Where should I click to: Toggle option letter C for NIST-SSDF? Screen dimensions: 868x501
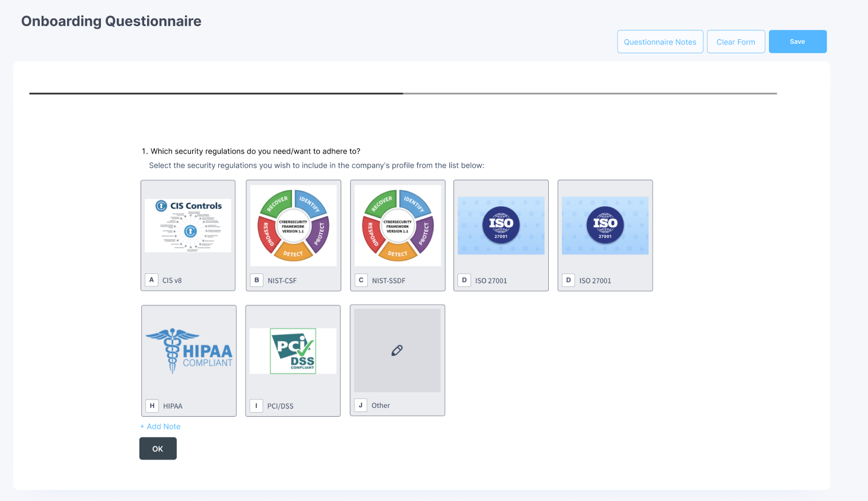coord(361,280)
